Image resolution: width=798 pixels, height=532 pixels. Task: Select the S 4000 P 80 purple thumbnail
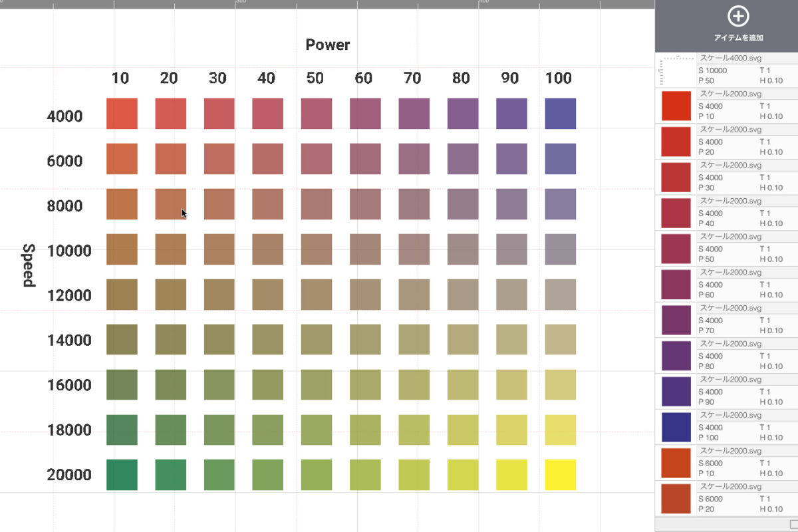676,356
